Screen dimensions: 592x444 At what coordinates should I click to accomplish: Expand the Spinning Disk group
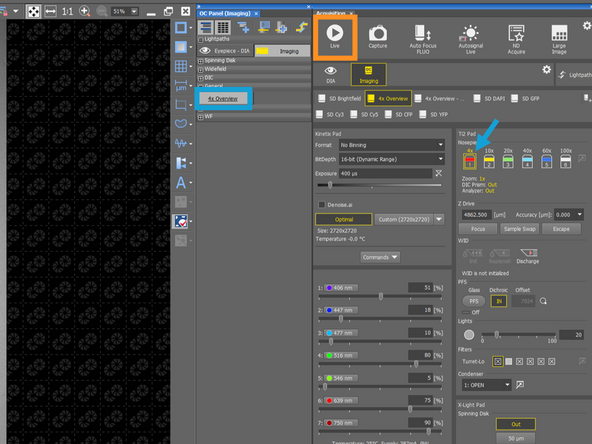click(201, 61)
